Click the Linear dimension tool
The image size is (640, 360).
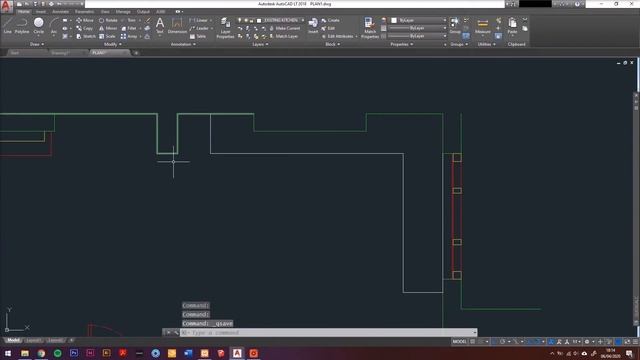199,20
